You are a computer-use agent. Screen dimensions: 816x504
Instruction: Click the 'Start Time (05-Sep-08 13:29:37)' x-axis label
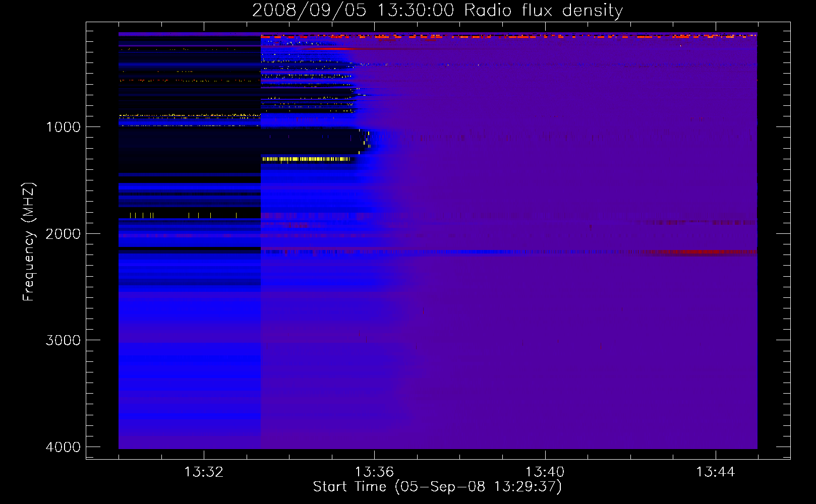(437, 487)
